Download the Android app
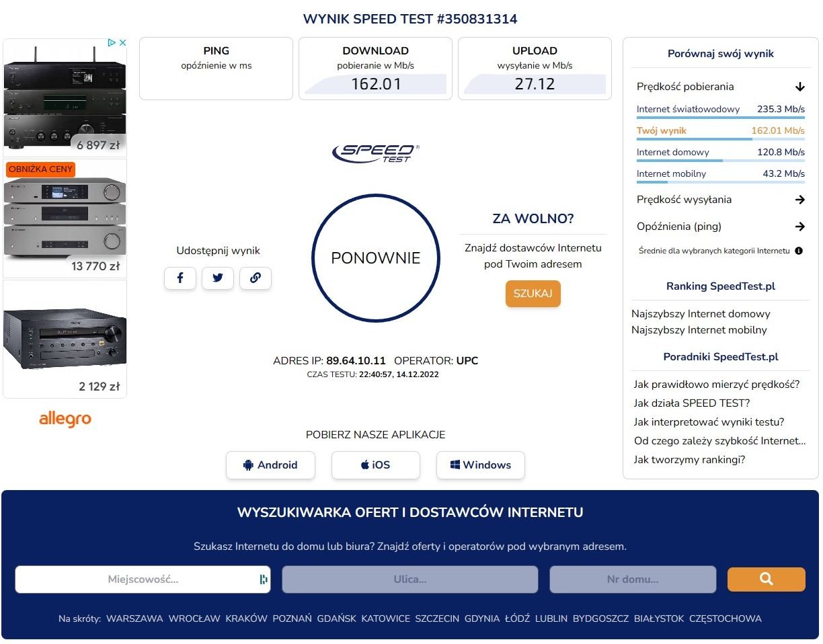Image resolution: width=823 pixels, height=644 pixels. pyautogui.click(x=270, y=465)
